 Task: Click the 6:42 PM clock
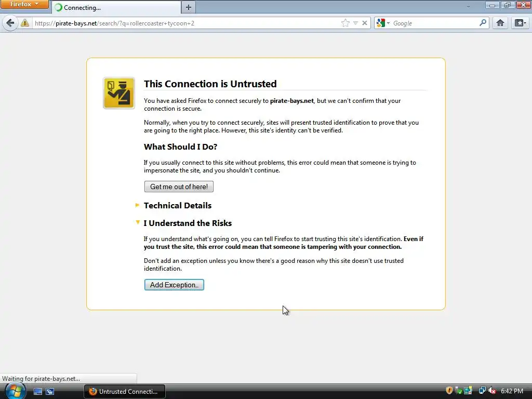(x=512, y=391)
